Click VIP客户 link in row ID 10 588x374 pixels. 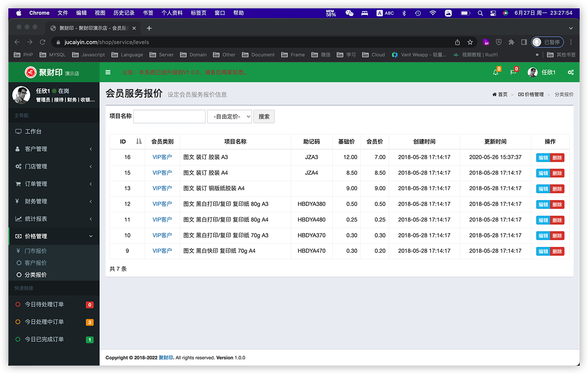coord(162,235)
